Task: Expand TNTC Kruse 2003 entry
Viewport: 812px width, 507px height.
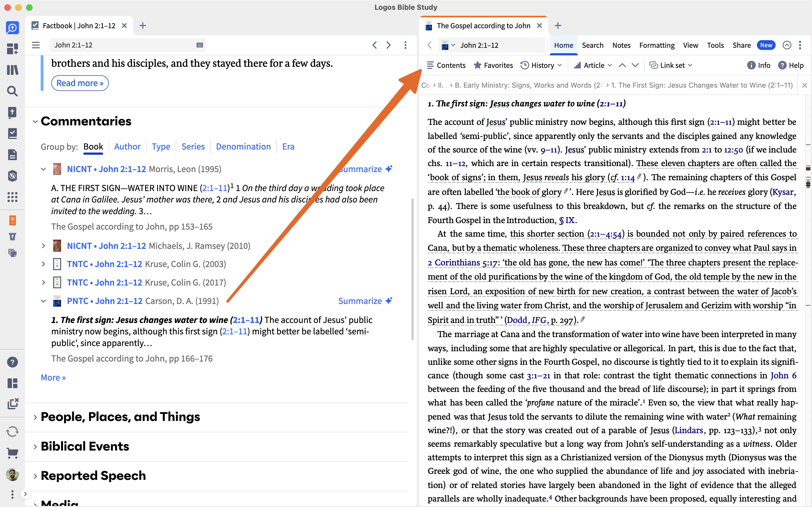Action: pos(43,264)
